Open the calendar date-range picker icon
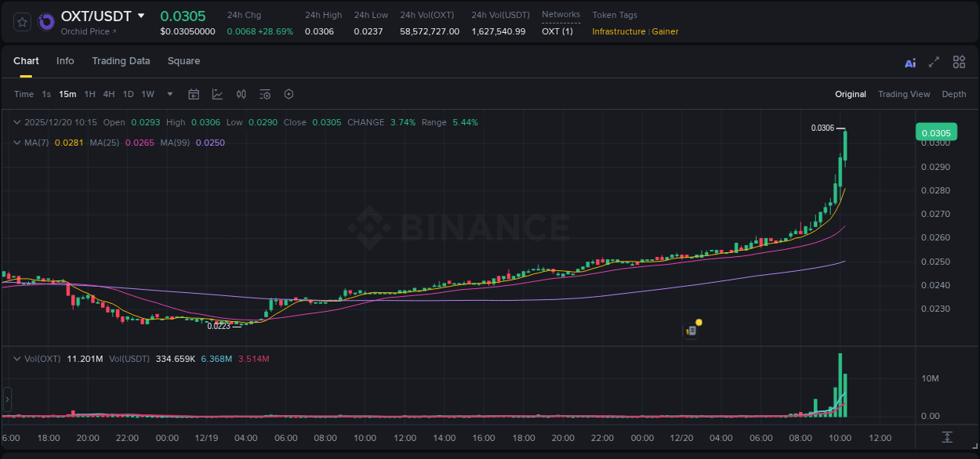 tap(194, 94)
